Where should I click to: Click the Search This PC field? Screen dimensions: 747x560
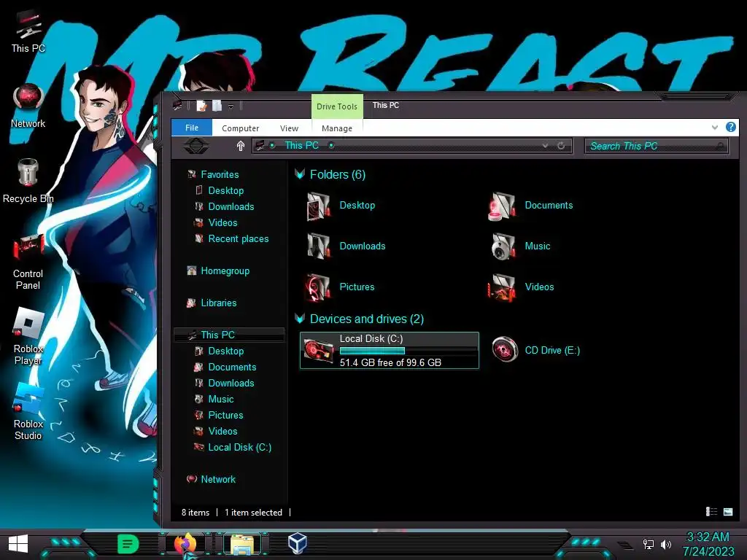[656, 146]
